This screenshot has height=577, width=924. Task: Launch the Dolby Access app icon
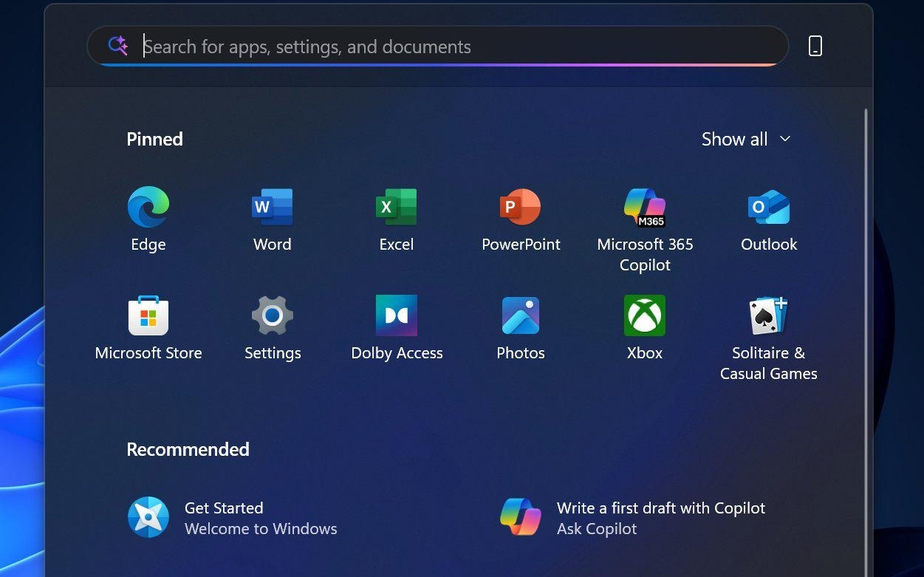click(397, 315)
